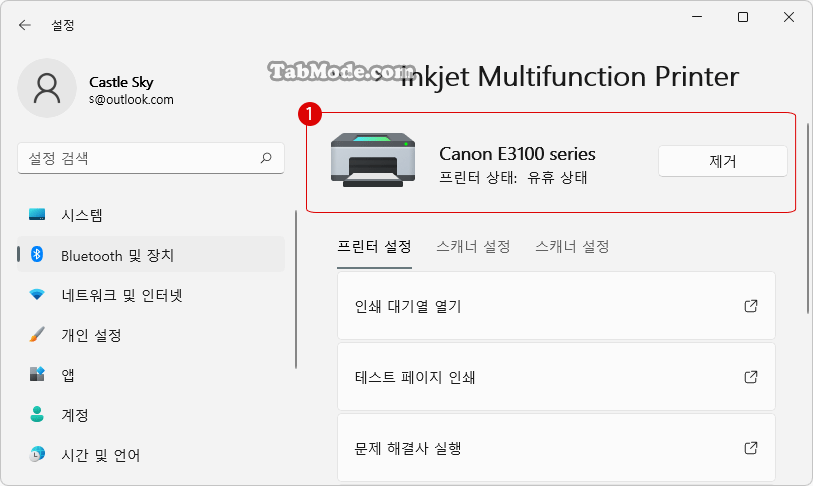The width and height of the screenshot is (813, 486).
Task: Click 테스트 페이지 인쇄 option
Action: point(556,377)
